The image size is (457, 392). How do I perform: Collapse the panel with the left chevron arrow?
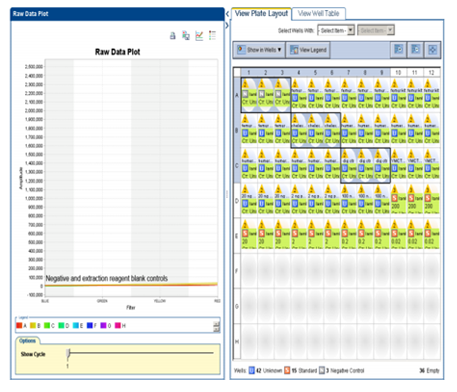[227, 14]
